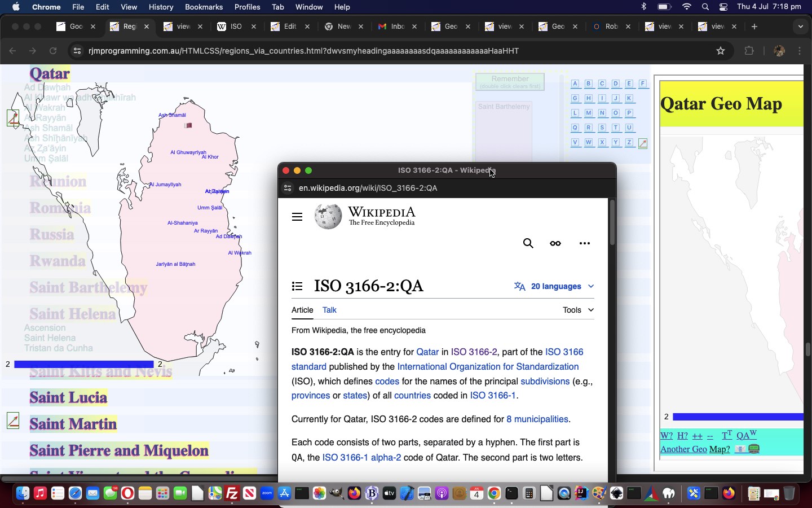
Task: Click the blue progress bar below Qatar map
Action: pyautogui.click(x=84, y=364)
